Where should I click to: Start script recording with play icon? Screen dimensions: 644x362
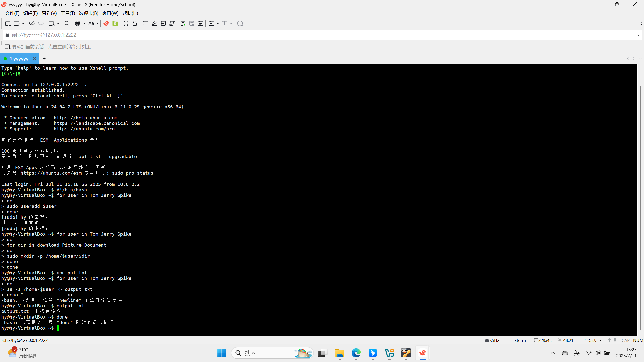[183, 23]
